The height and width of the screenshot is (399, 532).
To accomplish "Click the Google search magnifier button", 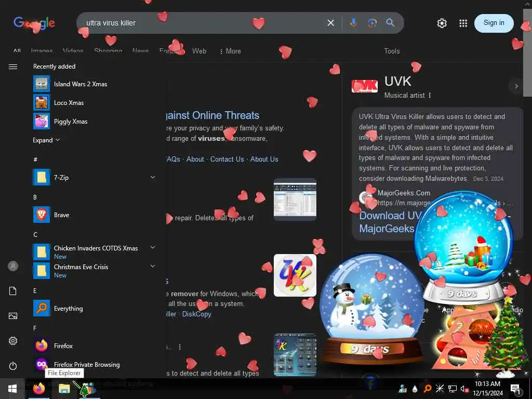I will point(390,23).
